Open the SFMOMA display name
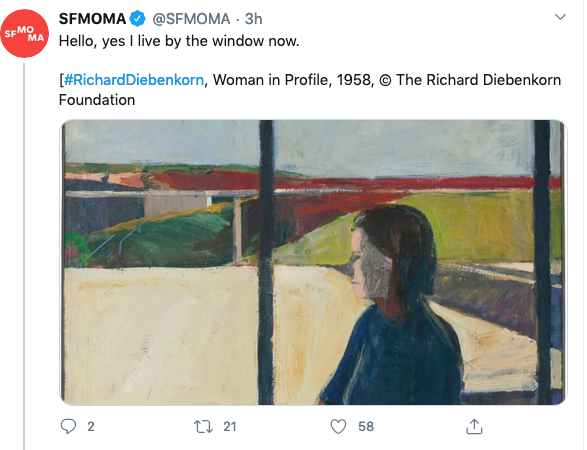This screenshot has height=450, width=587. coord(92,19)
